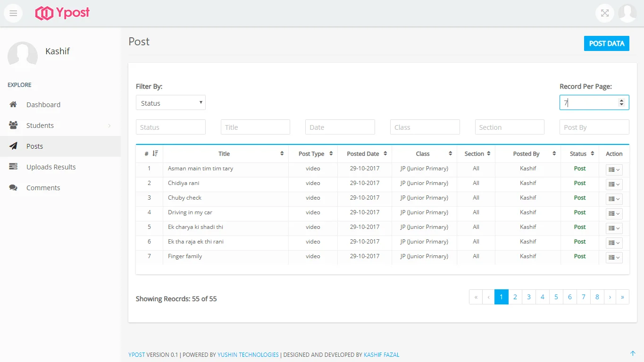This screenshot has height=362, width=644.
Task: Click the POST DATA button
Action: (x=606, y=43)
